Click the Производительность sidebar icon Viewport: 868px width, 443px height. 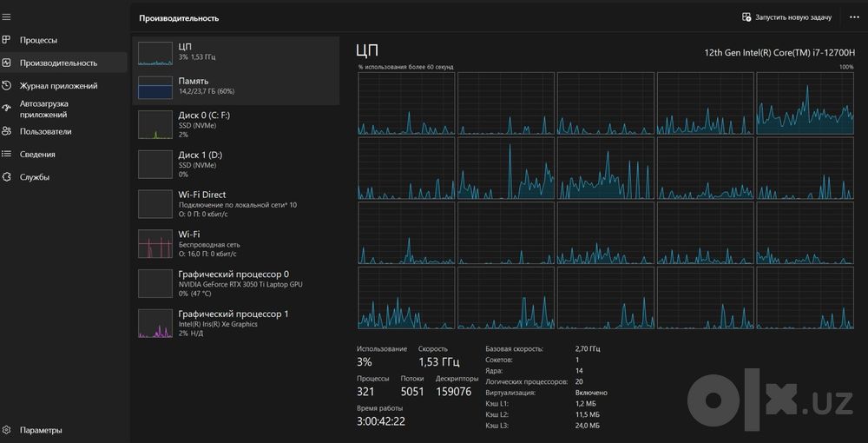click(x=6, y=63)
